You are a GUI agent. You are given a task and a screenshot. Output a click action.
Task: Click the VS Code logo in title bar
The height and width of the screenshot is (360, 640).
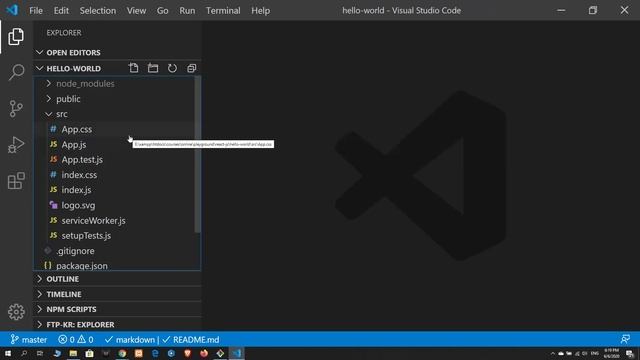click(12, 10)
